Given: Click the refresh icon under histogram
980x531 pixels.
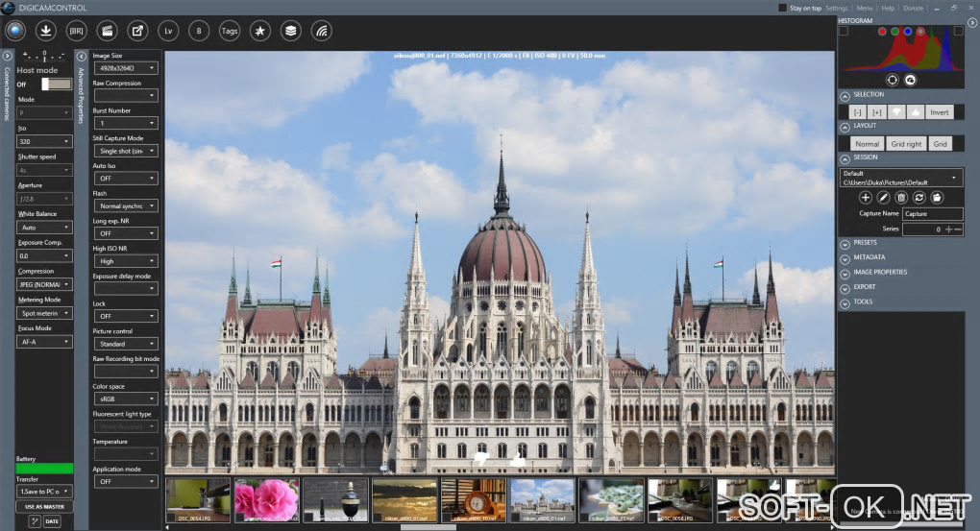Looking at the screenshot, I should pos(911,80).
